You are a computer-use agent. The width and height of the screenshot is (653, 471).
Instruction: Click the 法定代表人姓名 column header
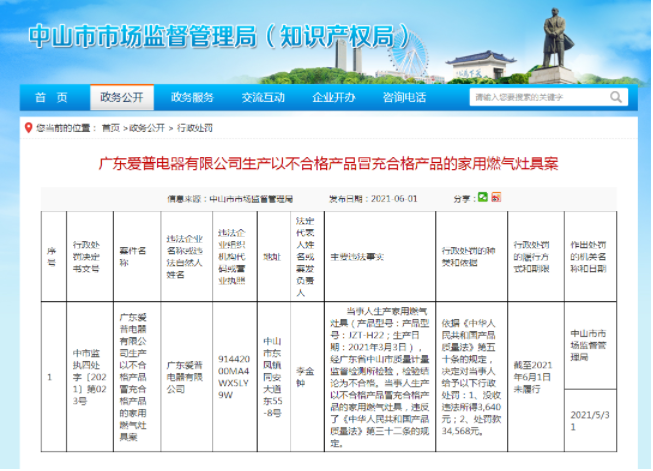(x=307, y=257)
